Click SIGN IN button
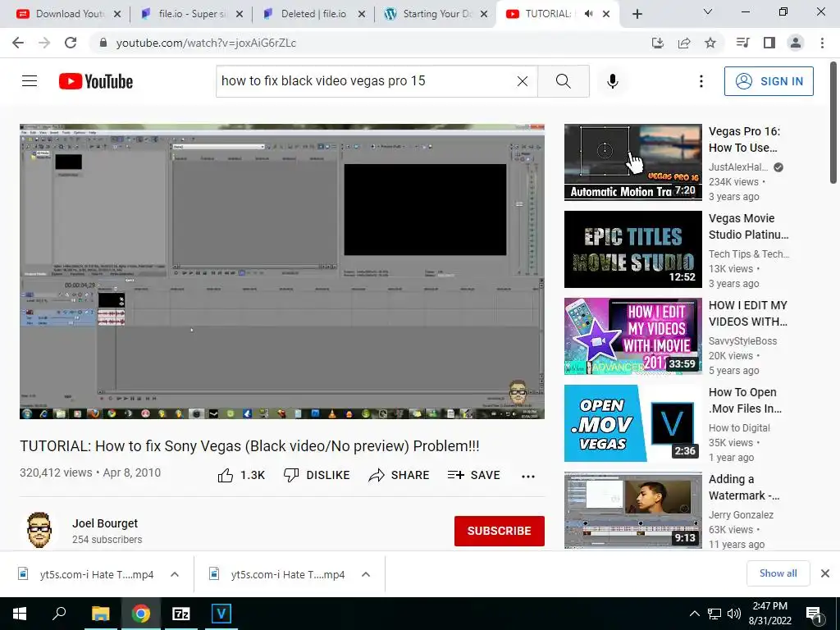 pyautogui.click(x=769, y=81)
